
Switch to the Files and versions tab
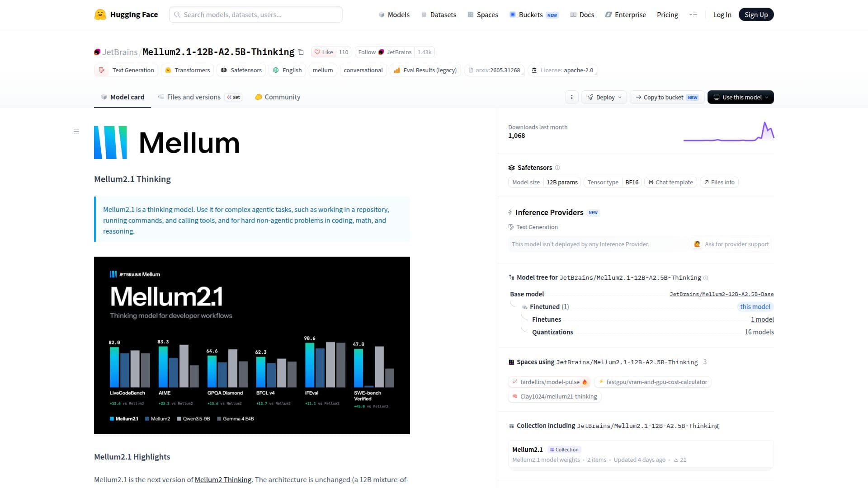[x=200, y=97]
